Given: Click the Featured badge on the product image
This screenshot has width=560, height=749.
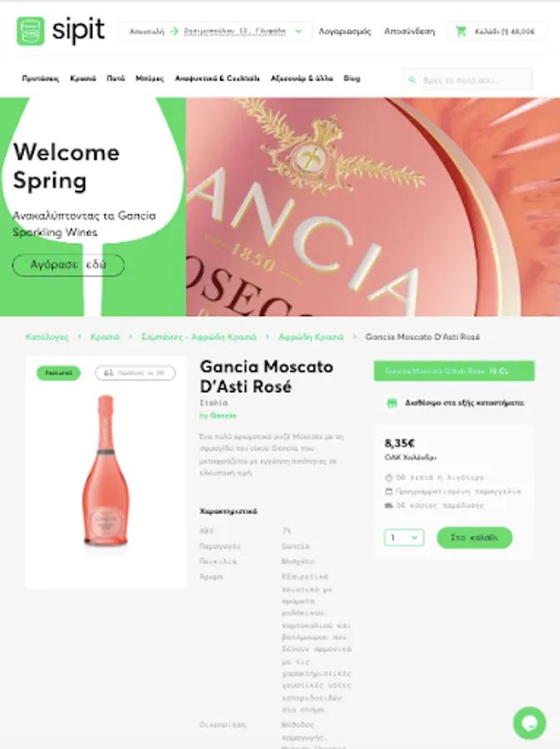Looking at the screenshot, I should point(58,373).
